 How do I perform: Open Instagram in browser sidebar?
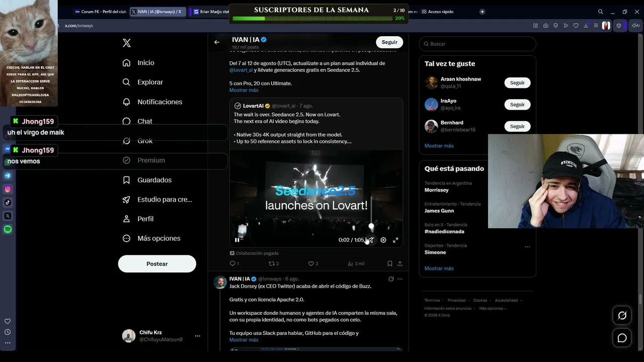click(x=8, y=189)
